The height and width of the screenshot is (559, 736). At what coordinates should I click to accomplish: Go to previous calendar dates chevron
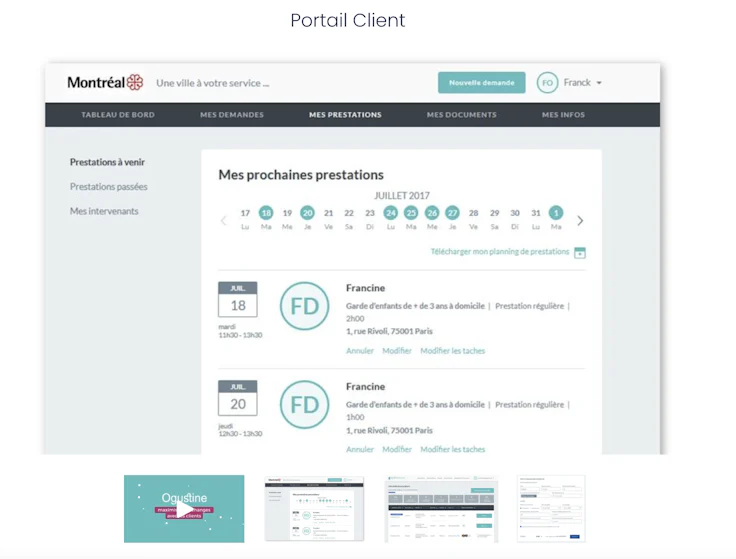(224, 221)
